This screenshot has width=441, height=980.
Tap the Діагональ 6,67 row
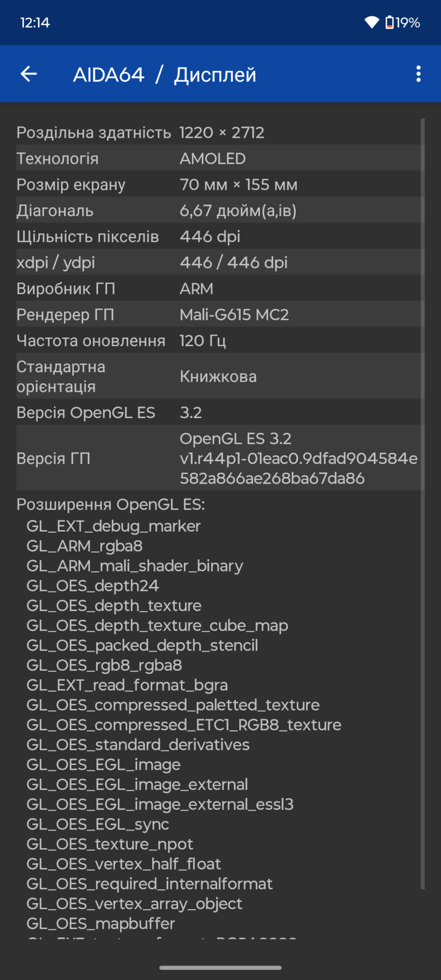point(220,210)
